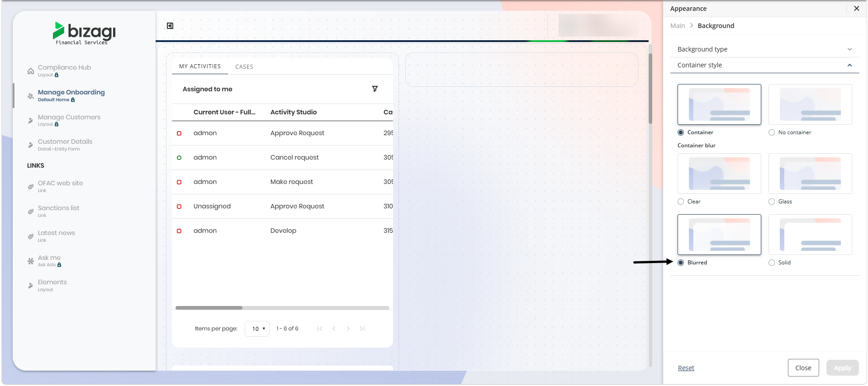Click the red status icon on the Unassigned row
Image resolution: width=868 pixels, height=386 pixels.
(x=179, y=207)
